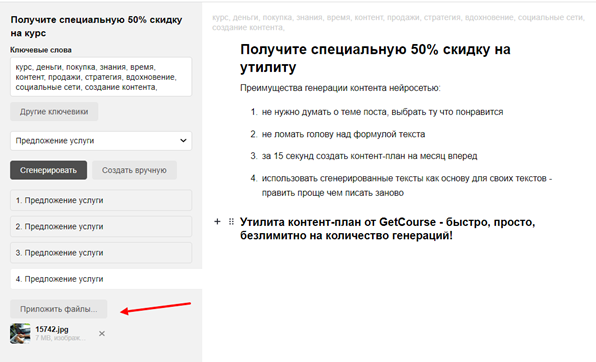Click inside the Ключевые слова text field
This screenshot has height=362, width=596.
click(101, 77)
